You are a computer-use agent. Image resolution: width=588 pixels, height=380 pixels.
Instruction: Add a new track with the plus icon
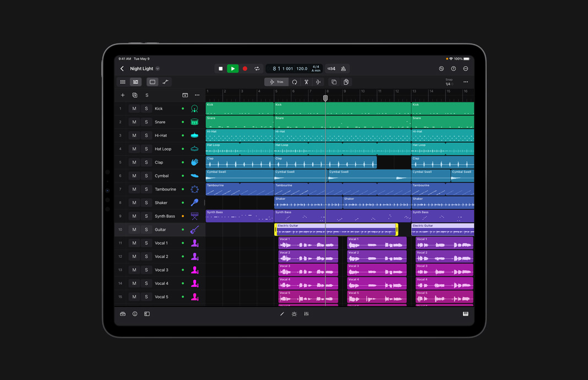123,95
